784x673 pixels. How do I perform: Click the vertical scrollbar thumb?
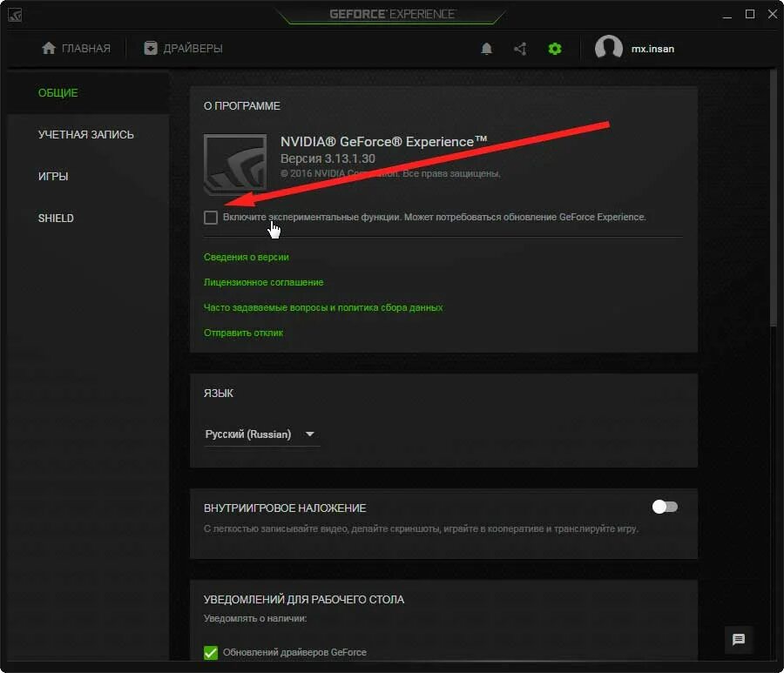coord(774,198)
